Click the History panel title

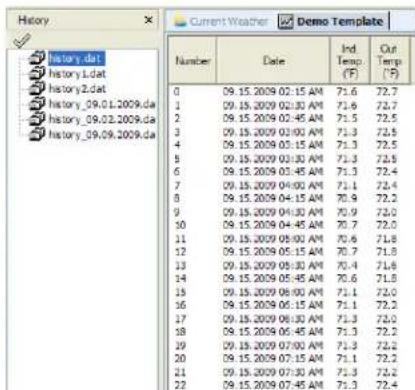pyautogui.click(x=33, y=20)
